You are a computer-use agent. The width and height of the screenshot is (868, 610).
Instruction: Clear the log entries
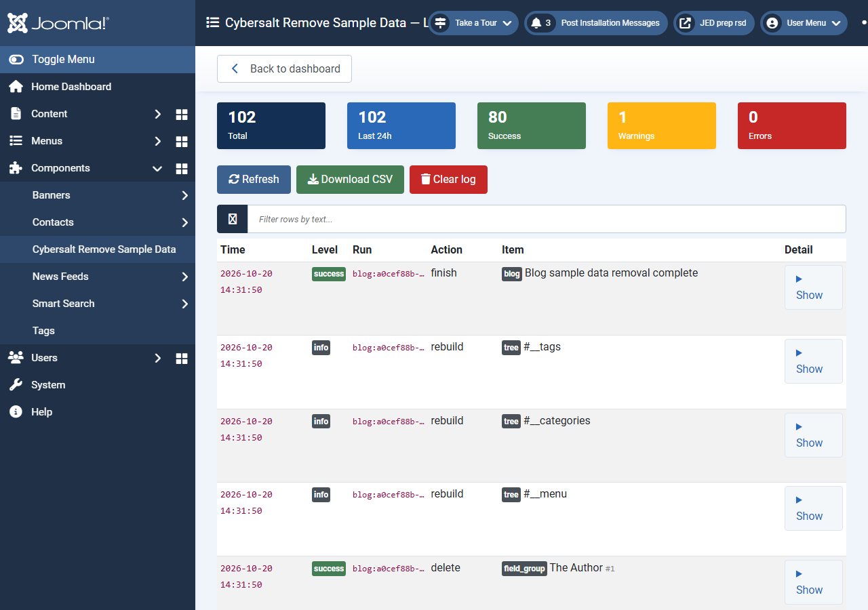click(x=448, y=180)
